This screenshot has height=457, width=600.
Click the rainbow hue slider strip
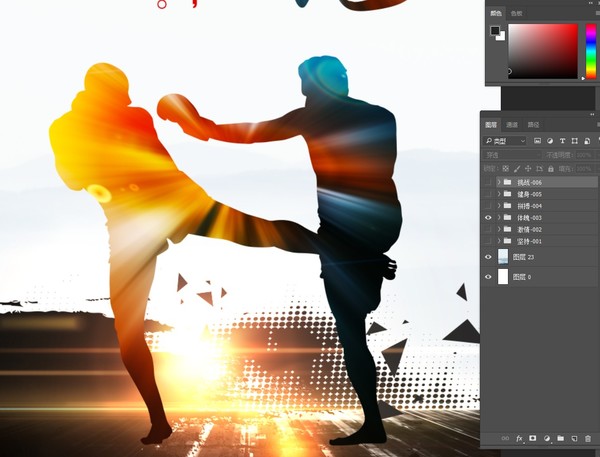tap(591, 51)
